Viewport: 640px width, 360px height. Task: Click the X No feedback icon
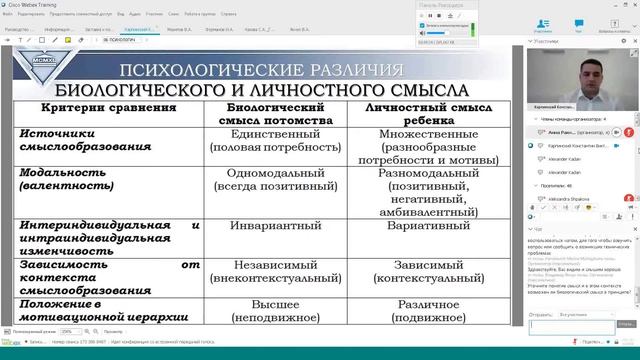(x=554, y=208)
